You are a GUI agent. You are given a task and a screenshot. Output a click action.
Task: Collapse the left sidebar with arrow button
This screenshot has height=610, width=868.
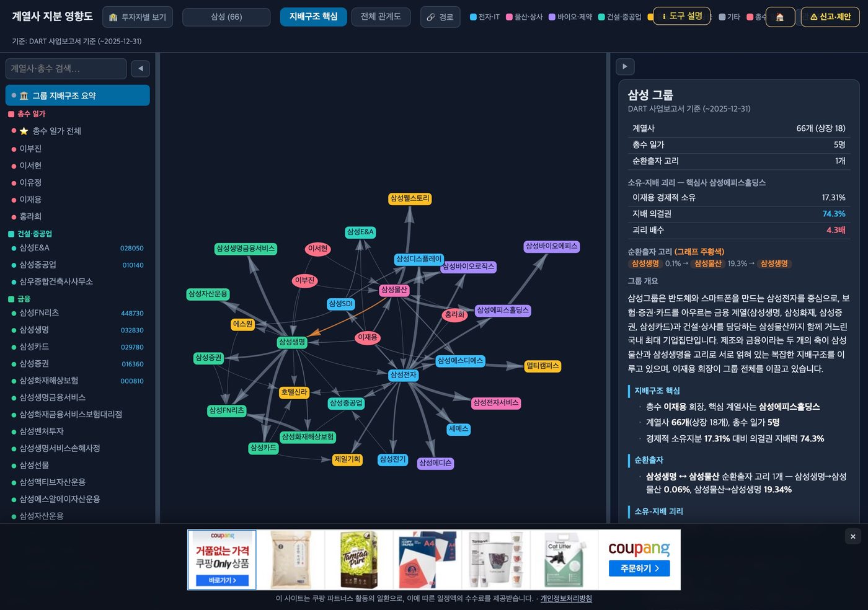(140, 68)
